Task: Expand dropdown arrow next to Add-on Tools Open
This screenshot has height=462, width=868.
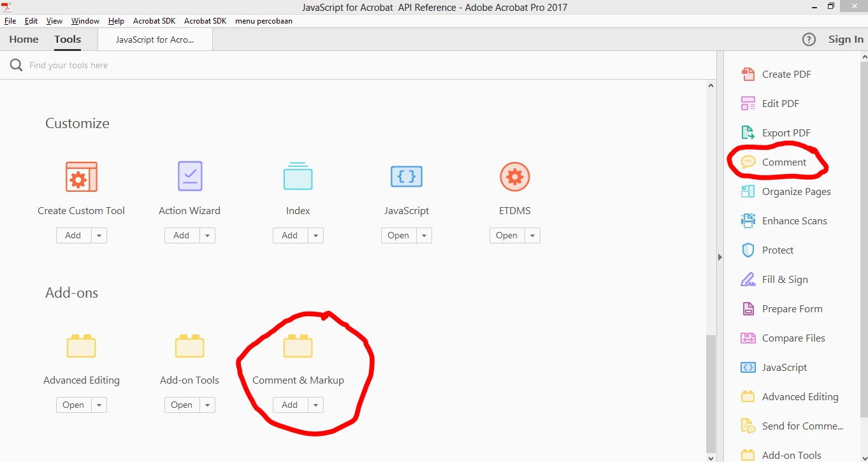Action: point(207,405)
